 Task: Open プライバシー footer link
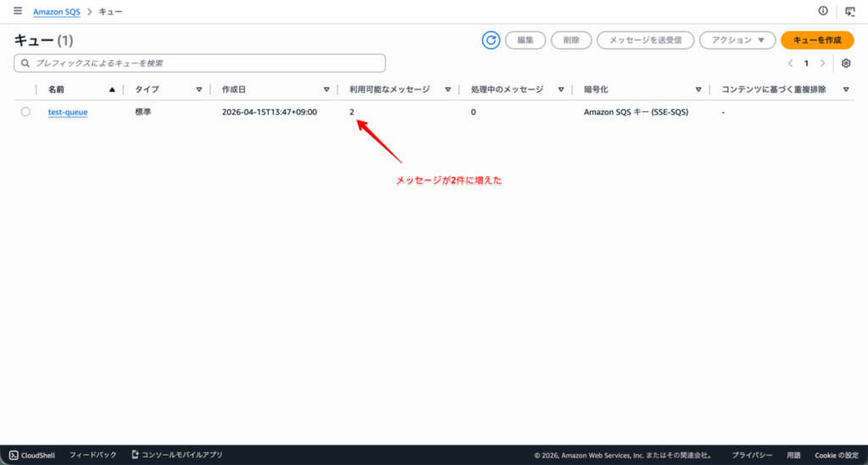752,455
